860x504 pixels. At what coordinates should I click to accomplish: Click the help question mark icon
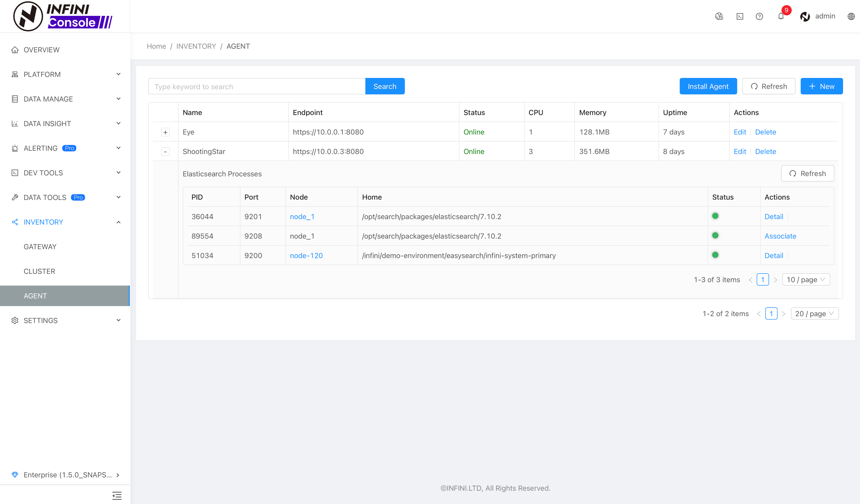[759, 16]
